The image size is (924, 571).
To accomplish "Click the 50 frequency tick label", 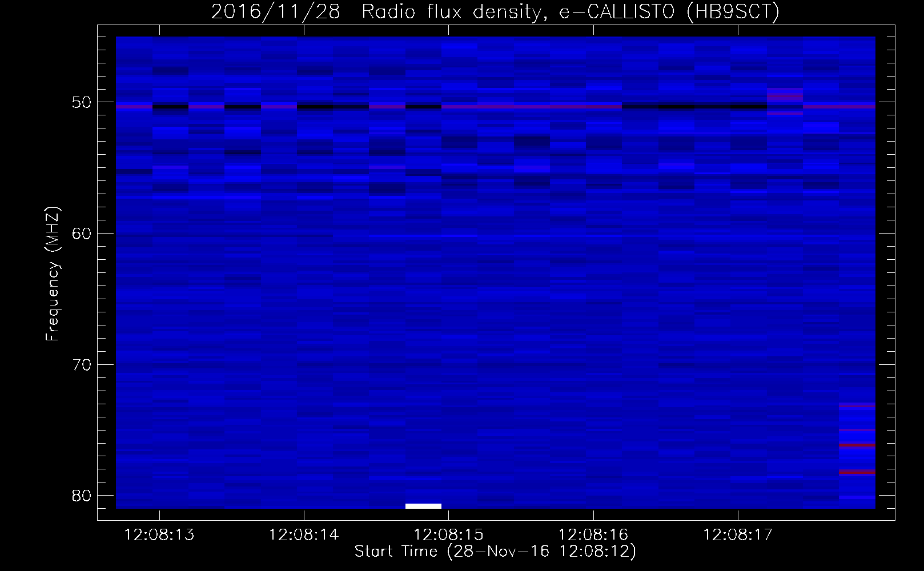I will click(x=82, y=102).
